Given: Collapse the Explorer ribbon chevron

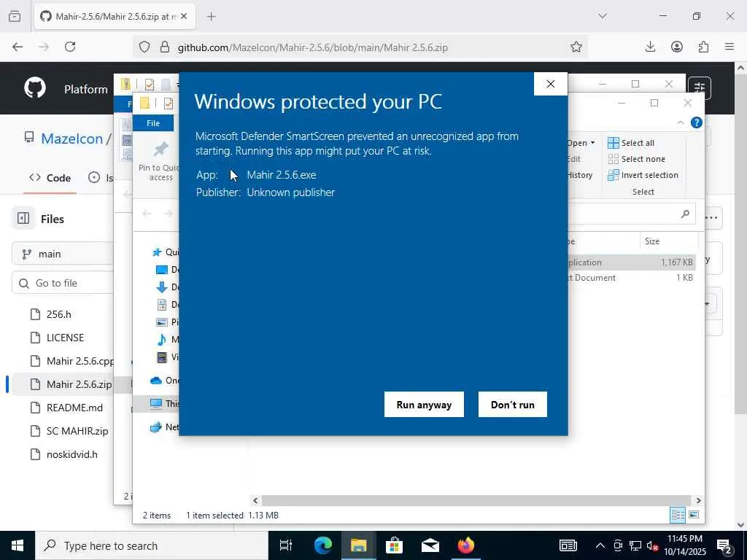Looking at the screenshot, I should pyautogui.click(x=681, y=122).
